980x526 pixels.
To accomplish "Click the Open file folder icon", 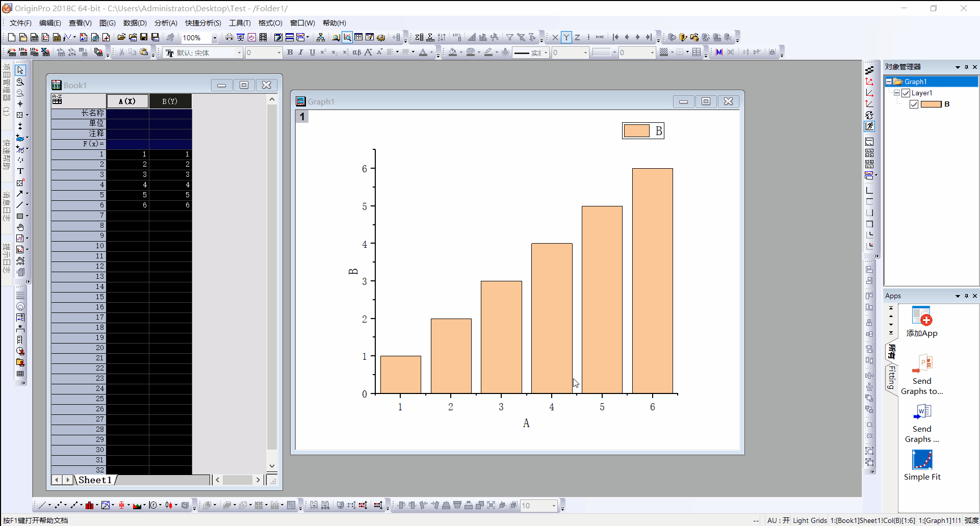I will coord(121,37).
